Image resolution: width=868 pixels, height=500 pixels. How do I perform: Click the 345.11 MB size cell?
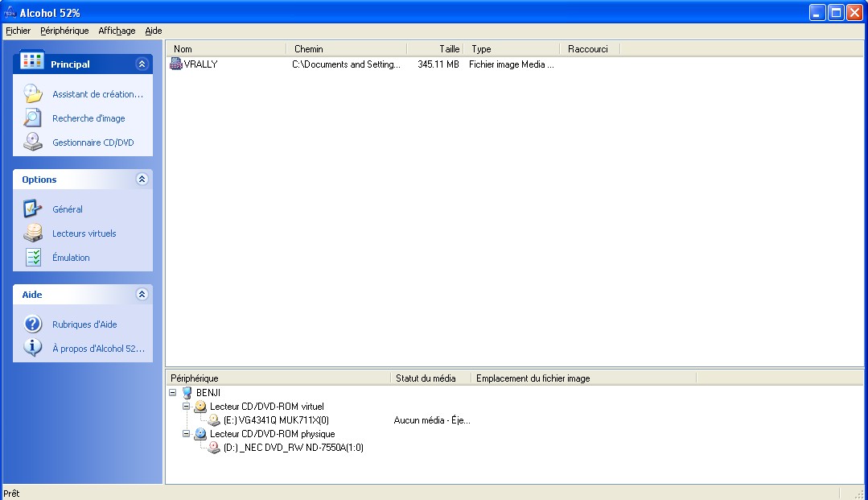point(438,64)
